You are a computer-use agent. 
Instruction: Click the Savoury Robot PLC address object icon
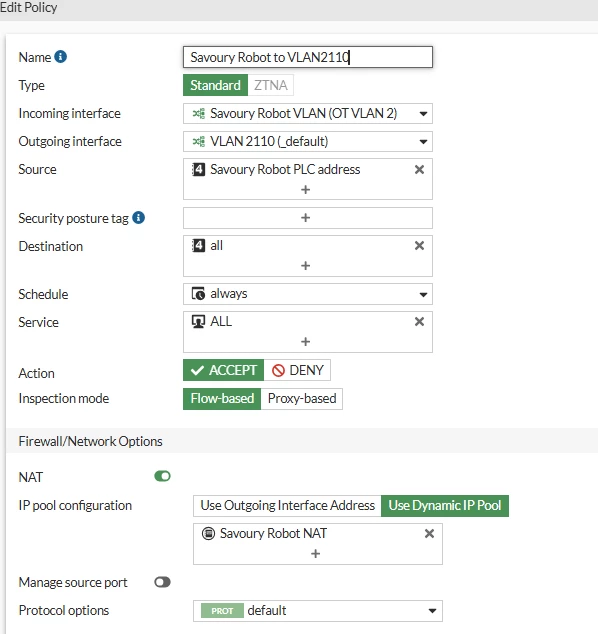(198, 169)
